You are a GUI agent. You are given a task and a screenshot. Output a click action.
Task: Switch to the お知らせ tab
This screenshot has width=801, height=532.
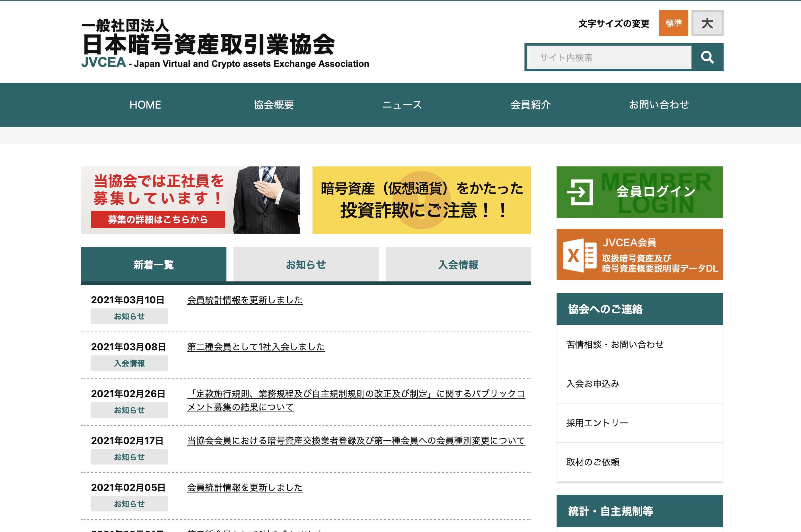coord(306,264)
